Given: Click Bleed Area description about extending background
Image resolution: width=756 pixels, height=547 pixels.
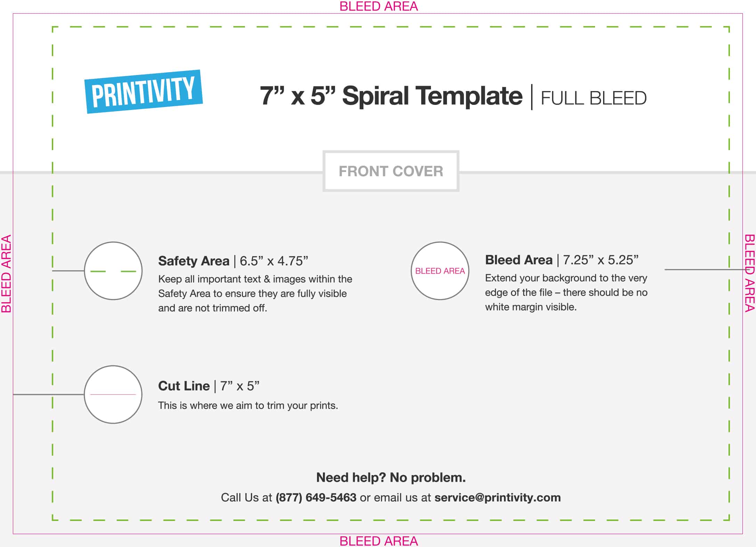Looking at the screenshot, I should point(566,292).
